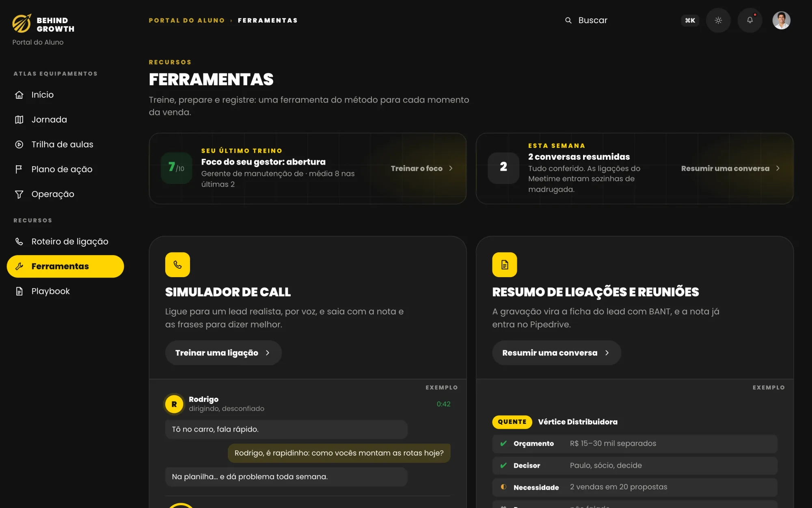Open the user profile avatar

pos(781,20)
